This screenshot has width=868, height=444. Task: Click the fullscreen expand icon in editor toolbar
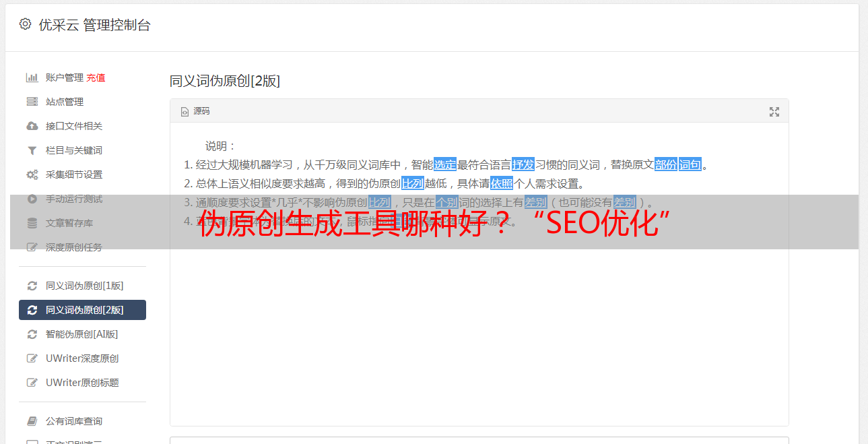point(774,112)
